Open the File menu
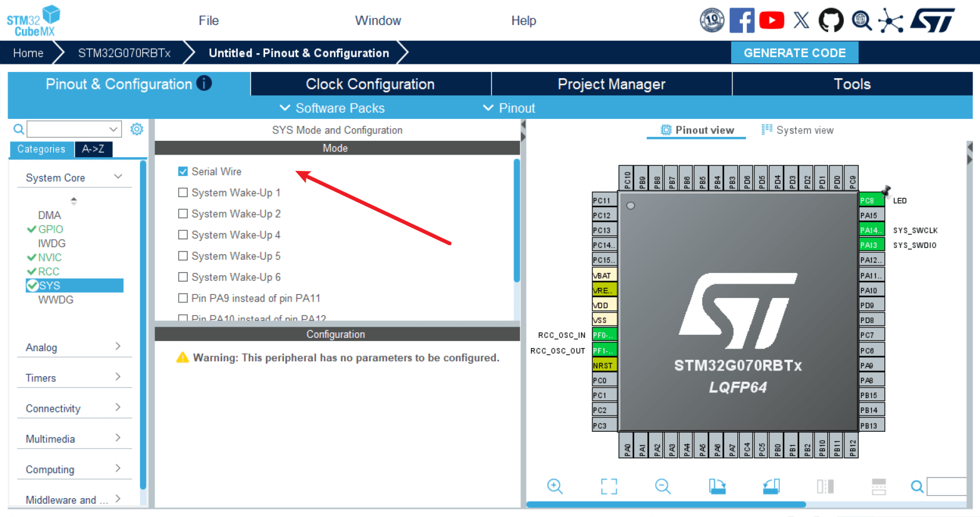 point(208,21)
